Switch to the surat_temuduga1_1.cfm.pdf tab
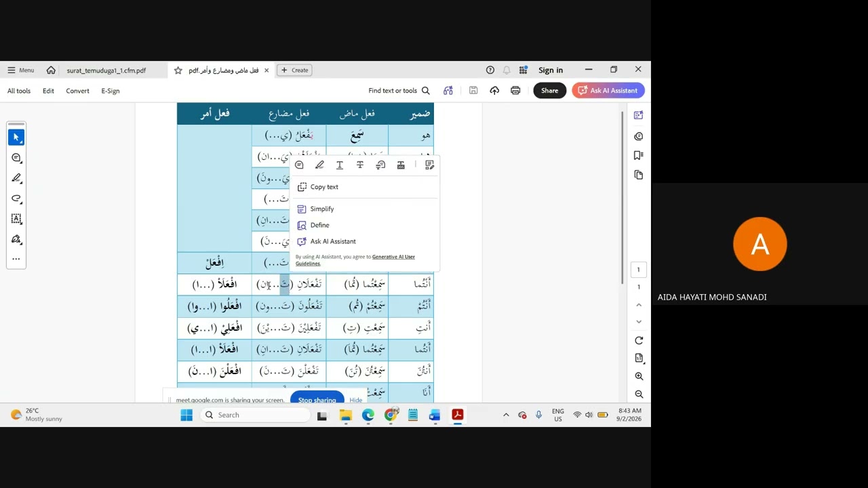 106,70
